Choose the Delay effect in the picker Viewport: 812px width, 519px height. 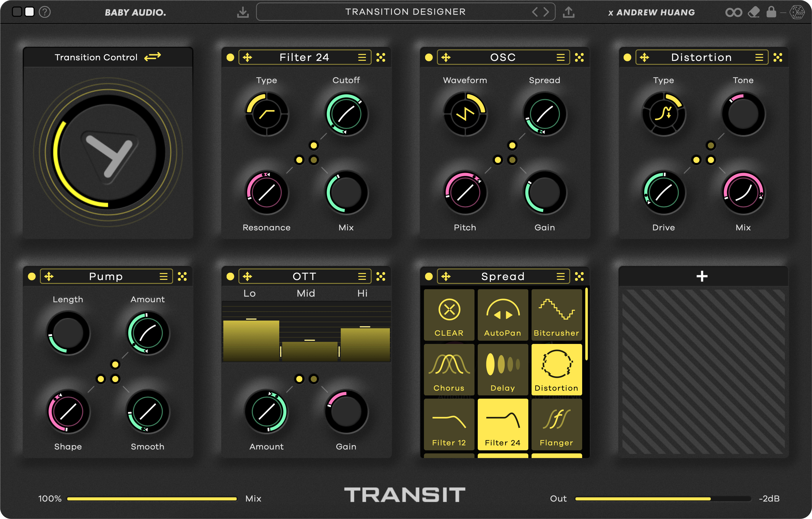[x=503, y=370]
